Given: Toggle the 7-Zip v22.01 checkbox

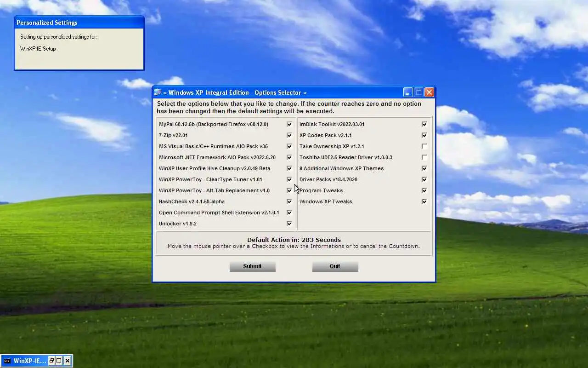Looking at the screenshot, I should pyautogui.click(x=289, y=135).
